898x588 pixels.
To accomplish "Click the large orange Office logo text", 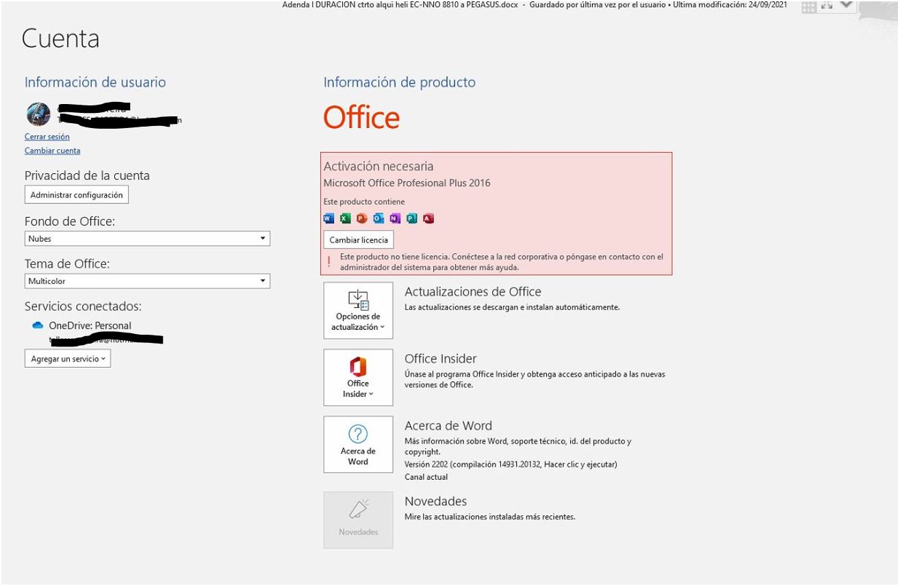I will [361, 118].
